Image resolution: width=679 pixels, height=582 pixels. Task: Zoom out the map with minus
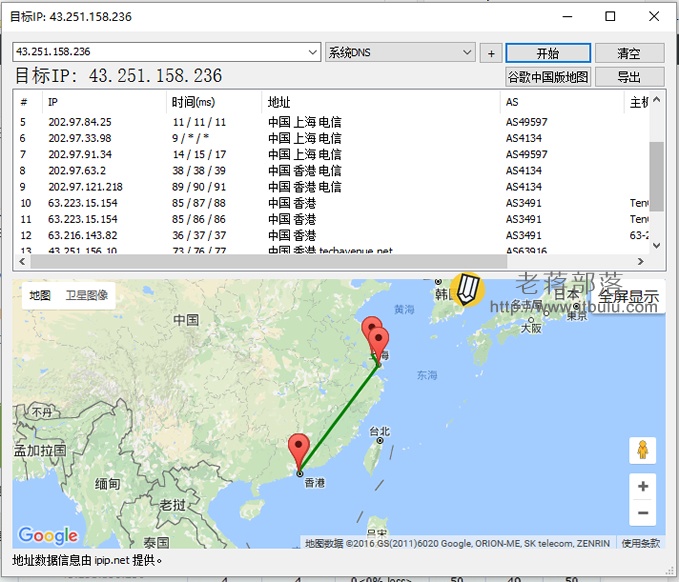643,513
